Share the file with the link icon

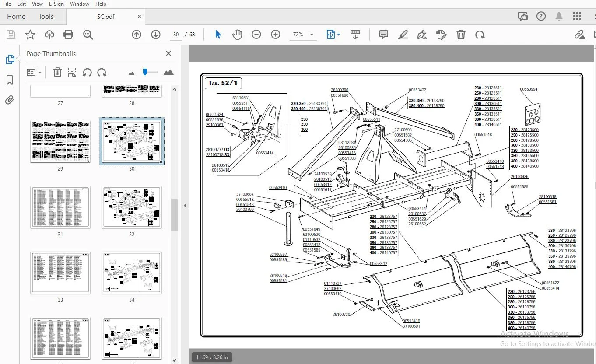tap(580, 35)
